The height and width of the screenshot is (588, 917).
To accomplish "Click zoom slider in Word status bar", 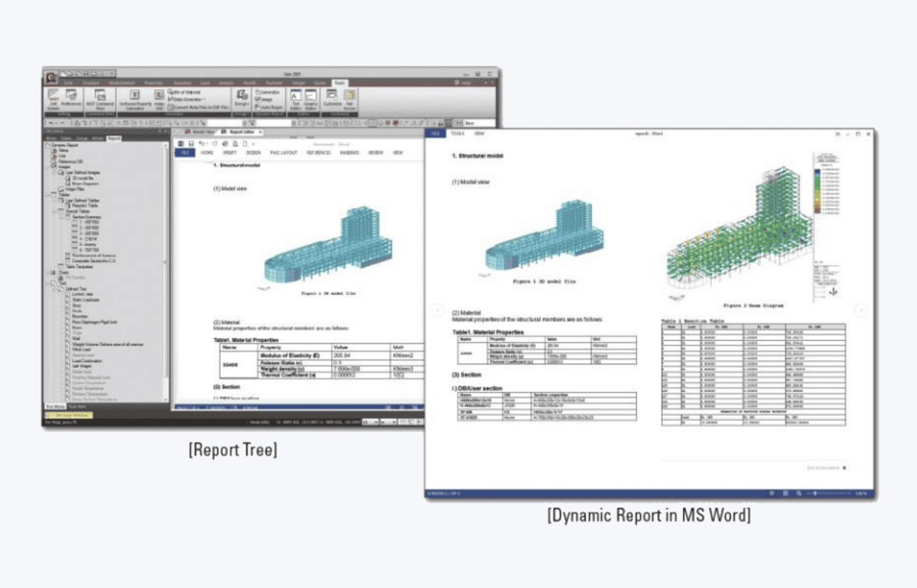I will coord(830,494).
